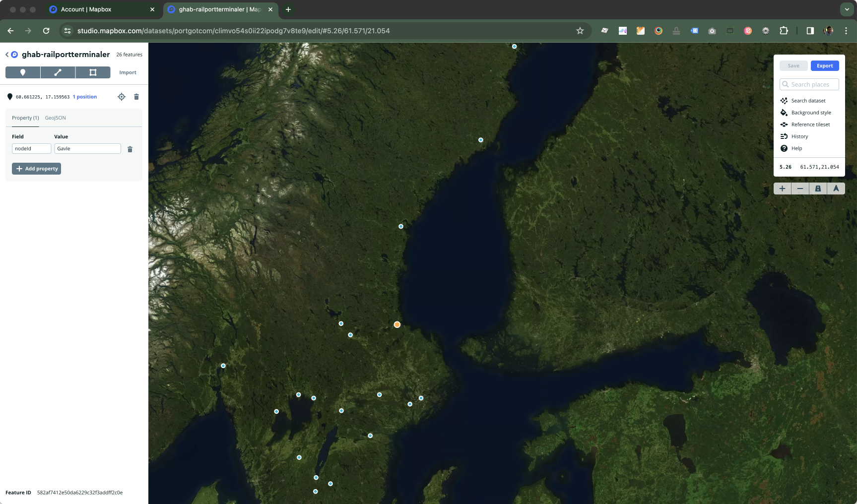Zoom out on the map
Screen dimensions: 857x504
pos(800,189)
